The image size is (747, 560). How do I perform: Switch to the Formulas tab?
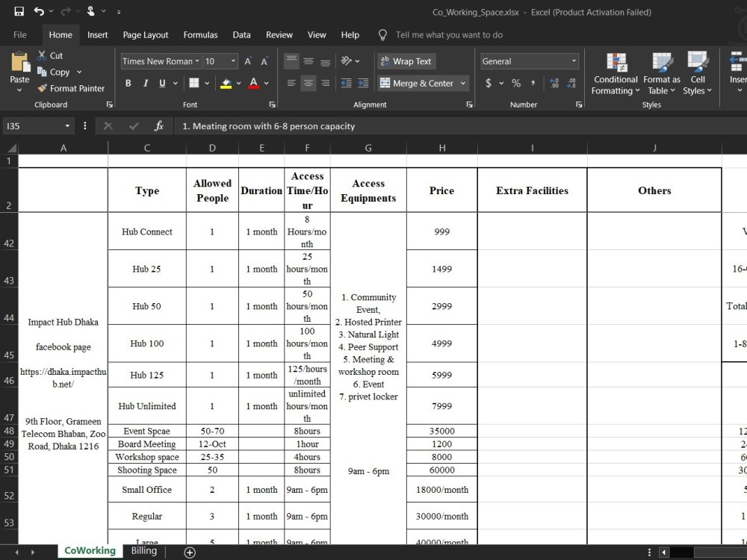200,35
